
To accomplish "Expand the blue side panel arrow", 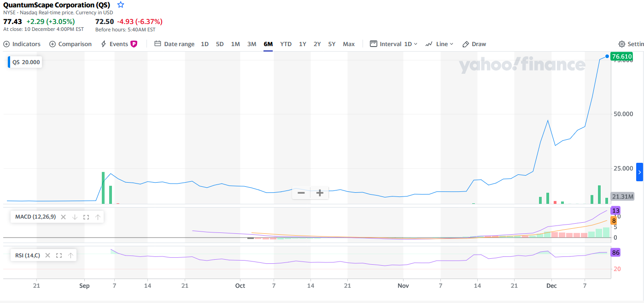I will (x=639, y=172).
